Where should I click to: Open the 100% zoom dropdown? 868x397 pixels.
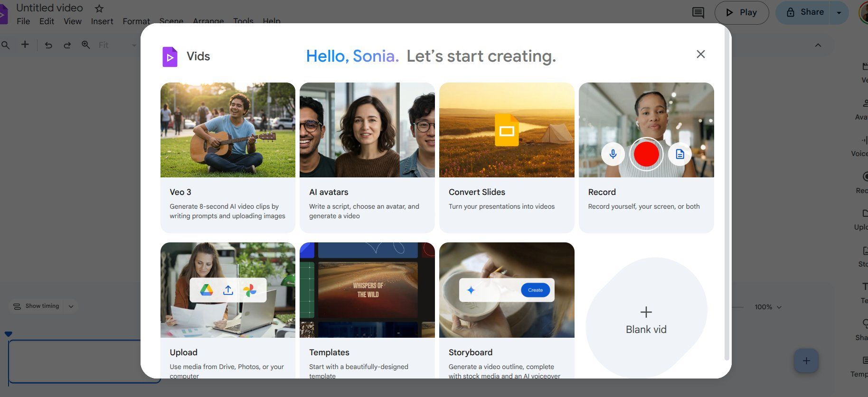coord(768,307)
